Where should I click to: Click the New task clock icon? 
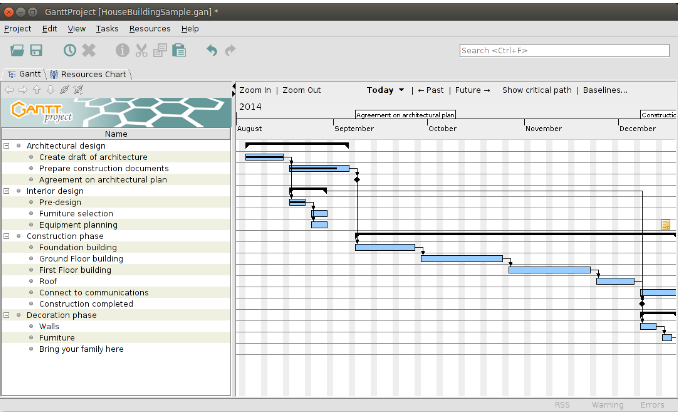pos(70,50)
